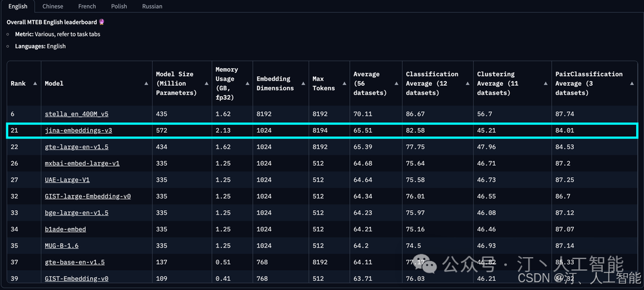644x290 pixels.
Task: Go to the Russian tab
Action: coord(152,6)
